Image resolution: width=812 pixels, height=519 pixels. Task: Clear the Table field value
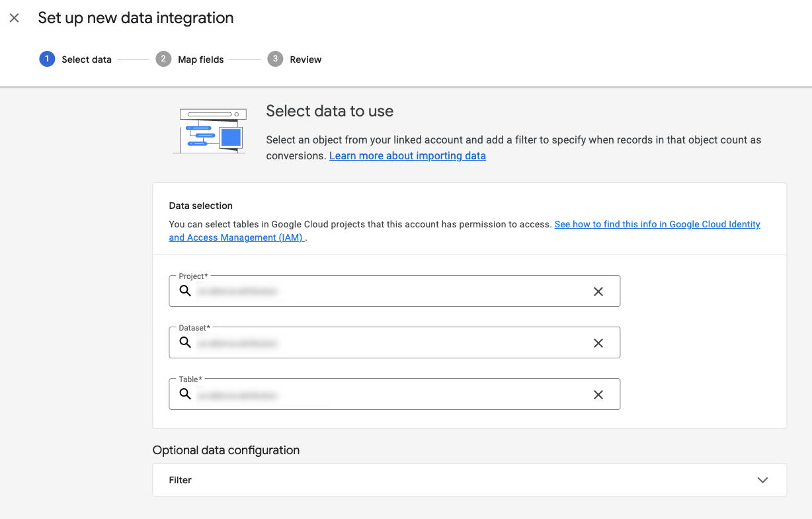pos(598,395)
